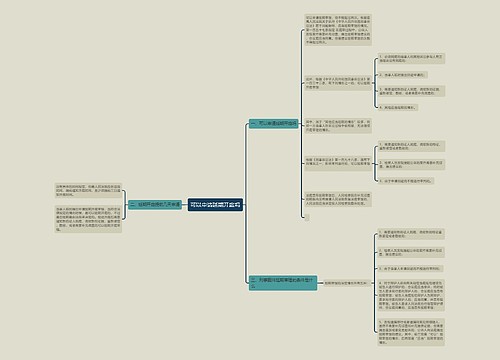Select the 此外，根据《民事诉讼法》 node

click(338, 83)
